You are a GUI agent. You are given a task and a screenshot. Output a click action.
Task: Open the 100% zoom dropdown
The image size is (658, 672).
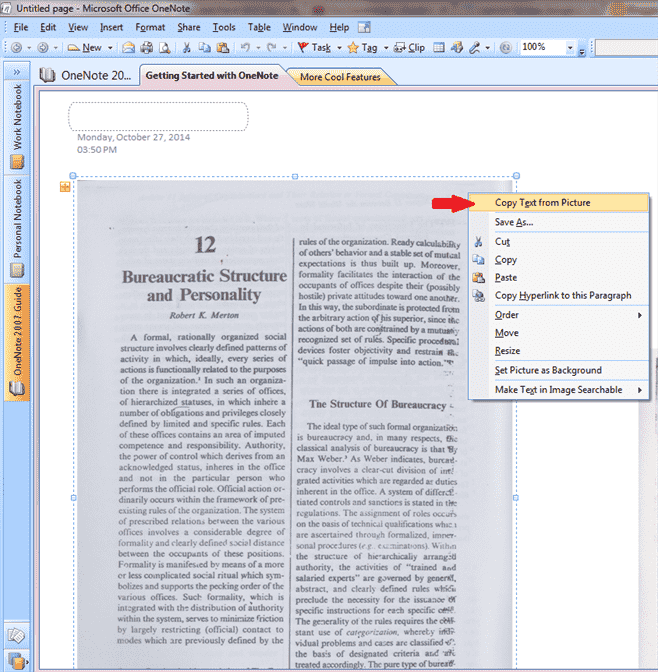[x=570, y=48]
